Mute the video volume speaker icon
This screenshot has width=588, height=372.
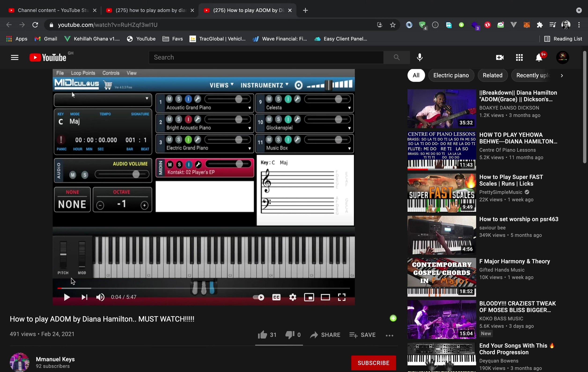[x=100, y=297]
